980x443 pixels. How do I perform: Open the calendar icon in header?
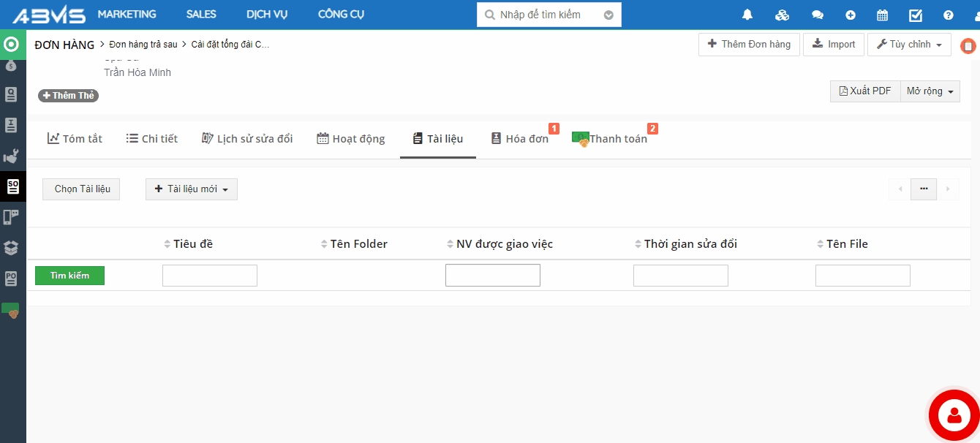(883, 15)
